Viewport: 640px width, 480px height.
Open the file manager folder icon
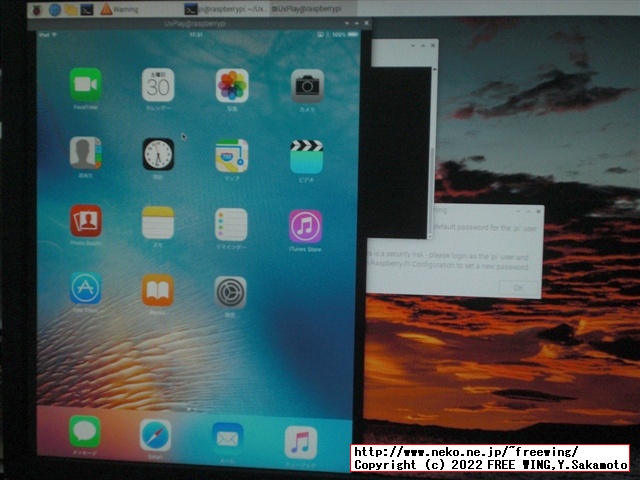tap(71, 9)
